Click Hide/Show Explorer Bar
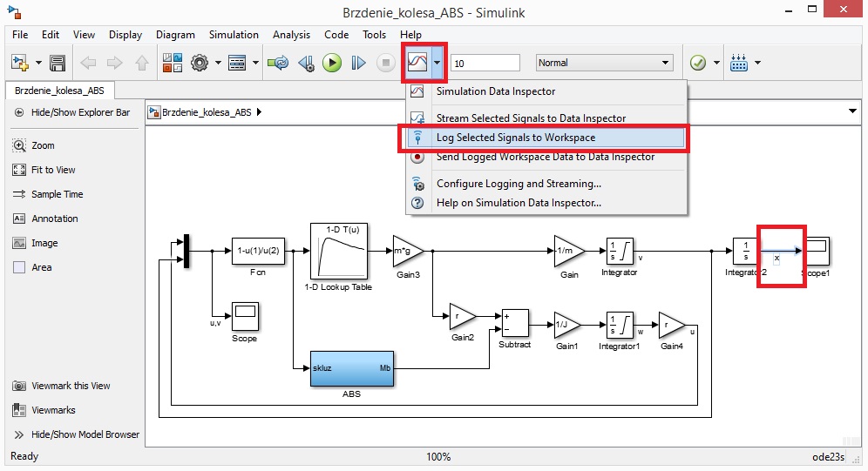868x471 pixels. pos(73,112)
